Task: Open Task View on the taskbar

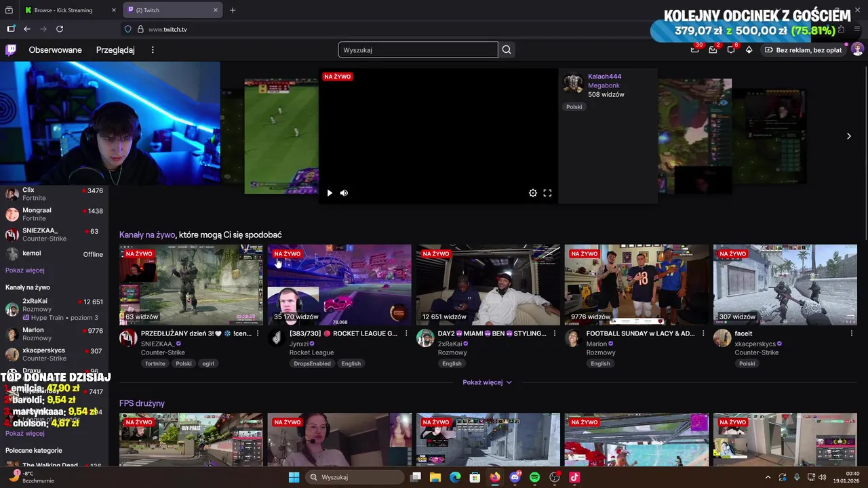Action: coord(416,477)
